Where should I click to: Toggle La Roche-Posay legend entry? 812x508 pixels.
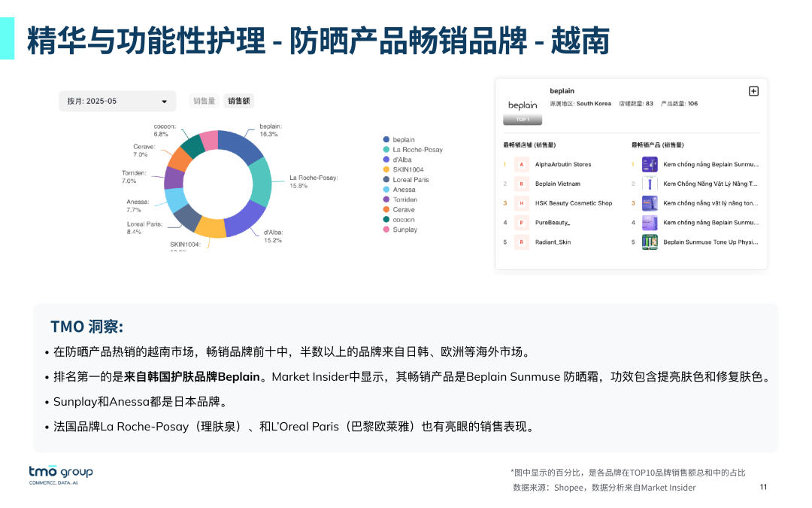click(x=413, y=149)
